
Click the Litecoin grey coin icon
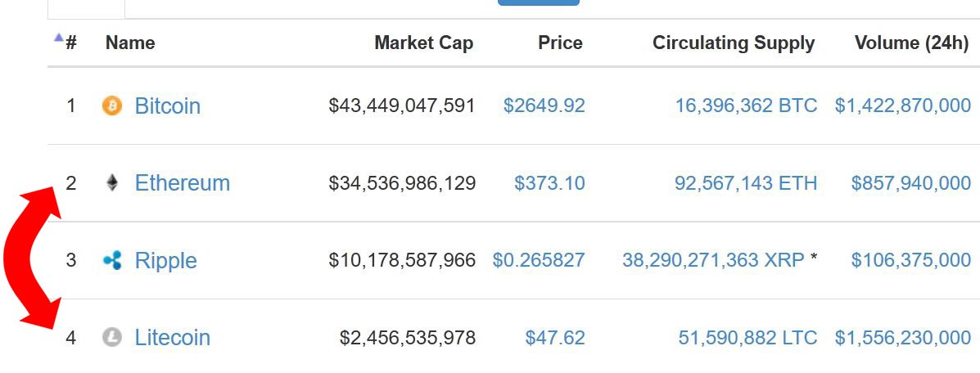click(x=112, y=337)
